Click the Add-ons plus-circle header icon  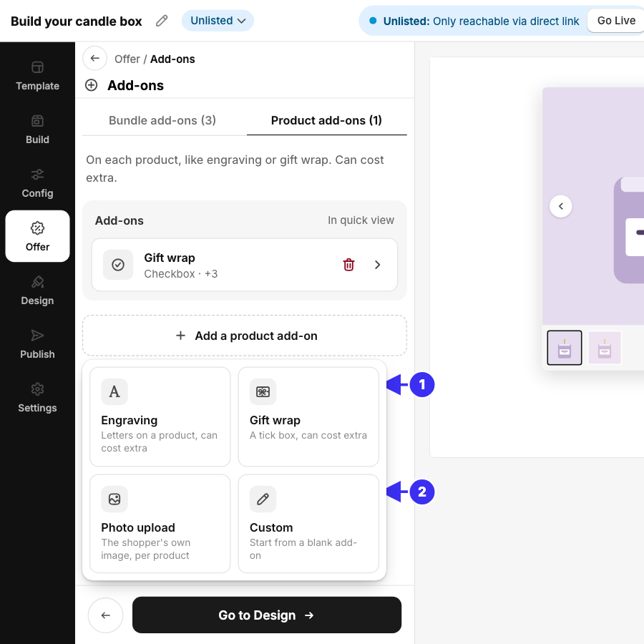point(91,85)
